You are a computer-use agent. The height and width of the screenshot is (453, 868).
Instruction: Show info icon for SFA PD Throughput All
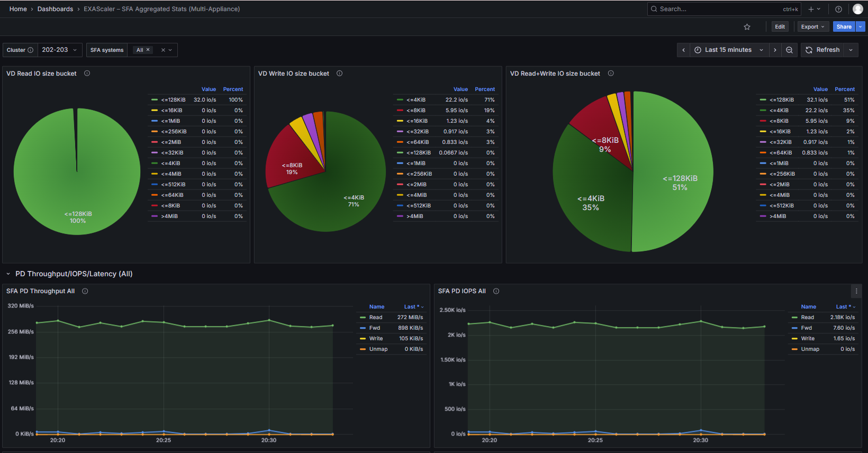[x=85, y=291]
